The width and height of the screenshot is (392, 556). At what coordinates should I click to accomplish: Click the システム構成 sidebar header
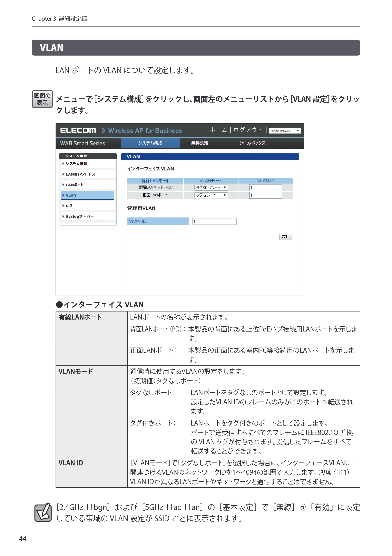(88, 156)
